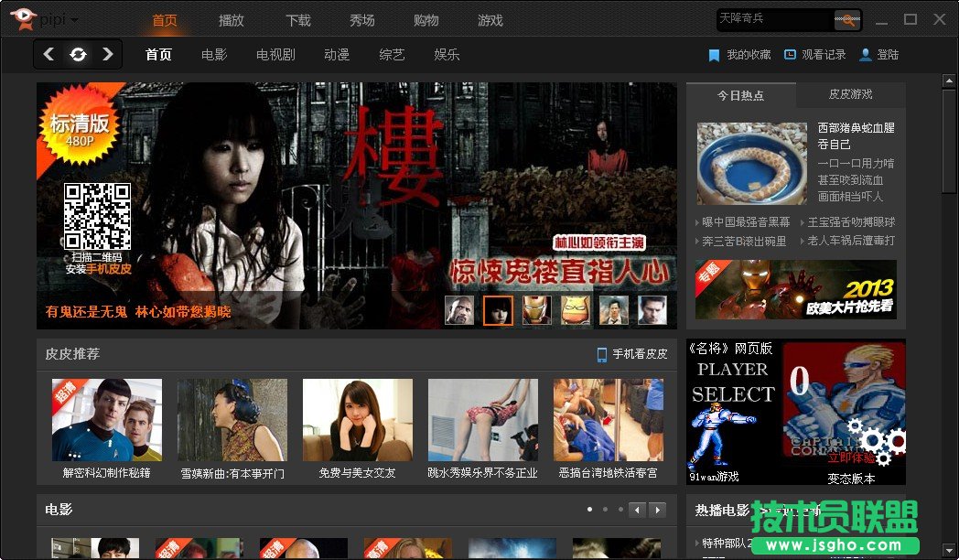Open 雪姨新曲:有本事开门 thumbnail

pos(232,420)
